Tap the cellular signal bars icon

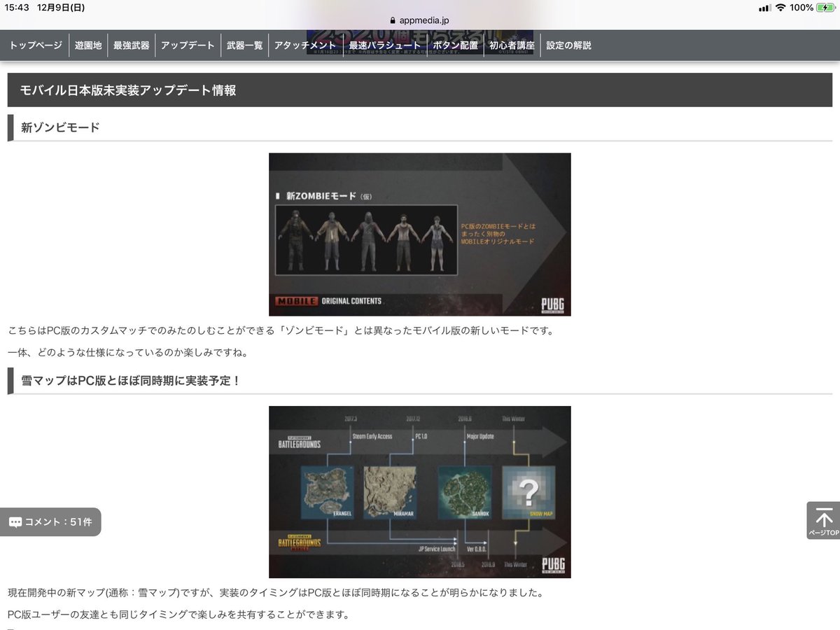[764, 8]
